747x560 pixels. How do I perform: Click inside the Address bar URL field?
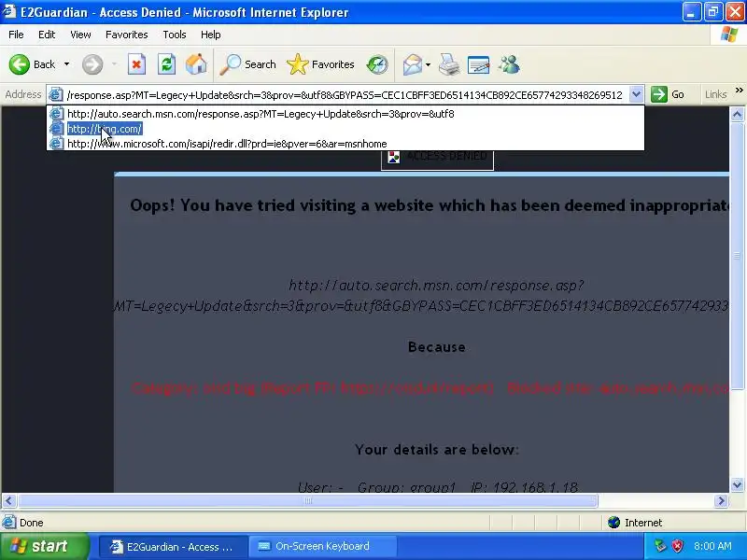pyautogui.click(x=345, y=95)
